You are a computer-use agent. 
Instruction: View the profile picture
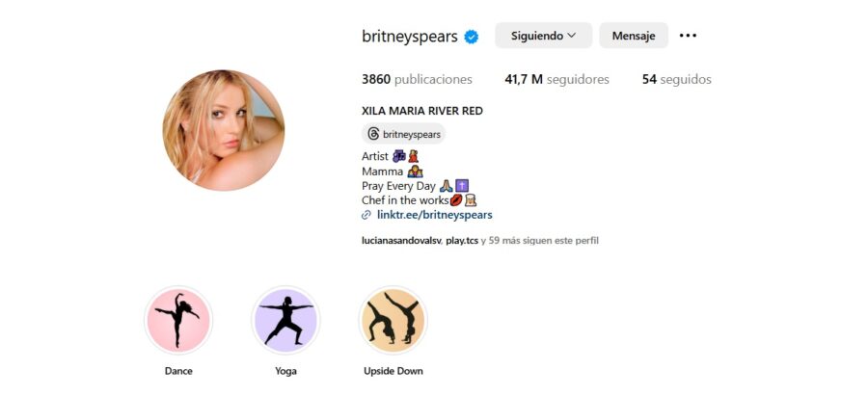(x=224, y=130)
